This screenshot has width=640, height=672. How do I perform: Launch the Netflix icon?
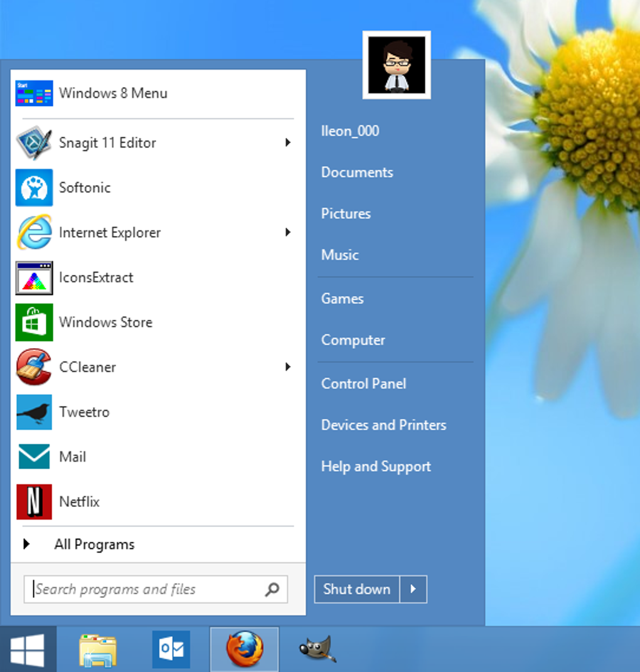tap(35, 502)
